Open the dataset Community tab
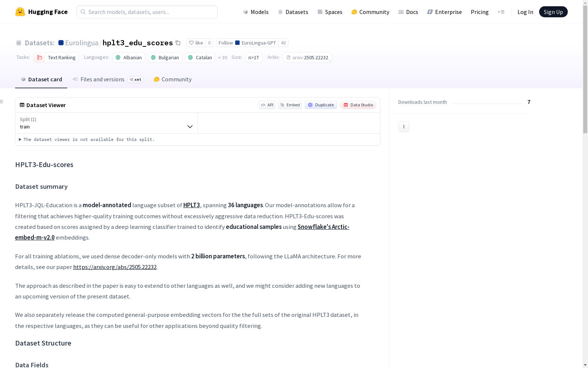588x368 pixels. [x=173, y=79]
